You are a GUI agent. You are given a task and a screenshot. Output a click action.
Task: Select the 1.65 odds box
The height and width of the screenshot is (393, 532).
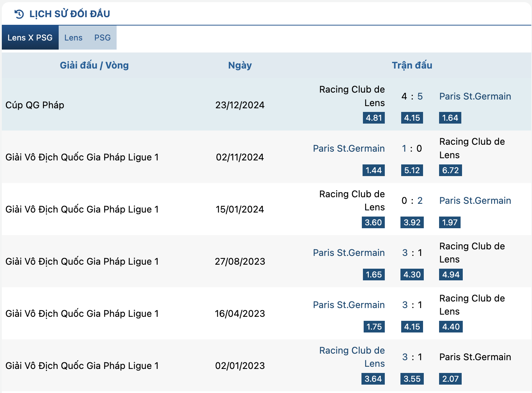point(374,275)
